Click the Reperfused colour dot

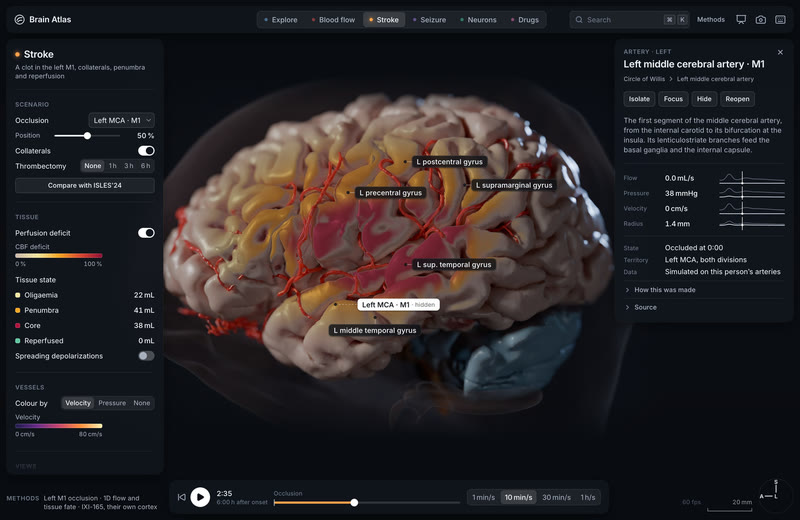tap(18, 340)
